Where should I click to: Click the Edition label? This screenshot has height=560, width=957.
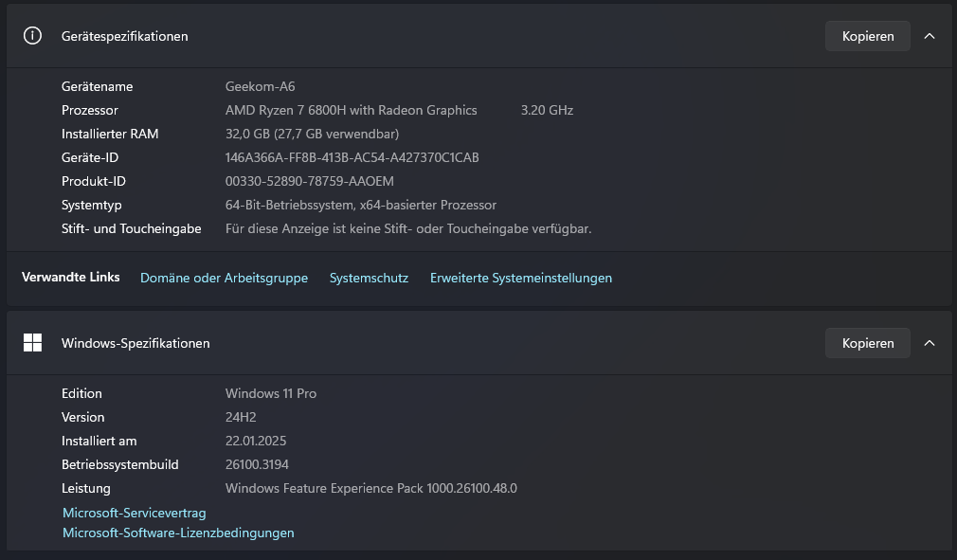(x=81, y=393)
